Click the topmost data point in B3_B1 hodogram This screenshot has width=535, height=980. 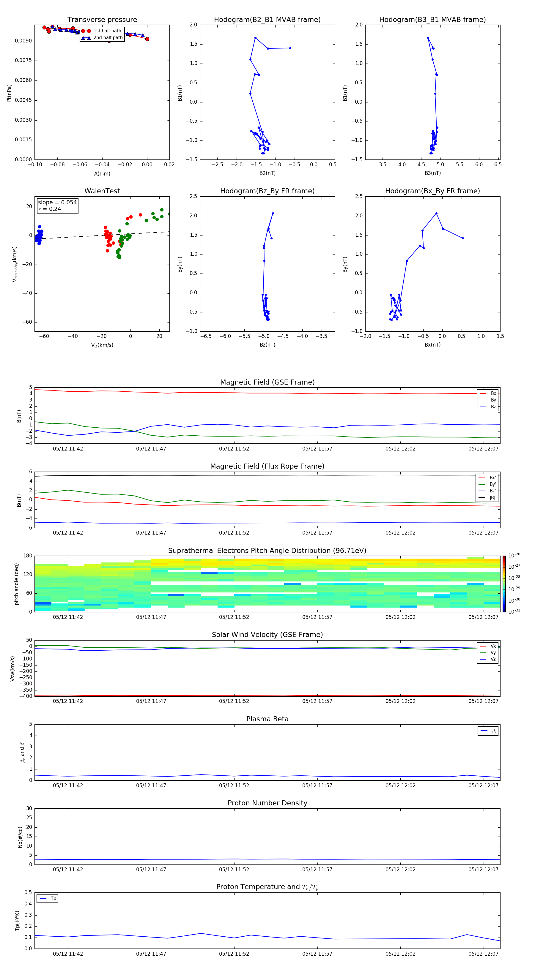coord(428,38)
